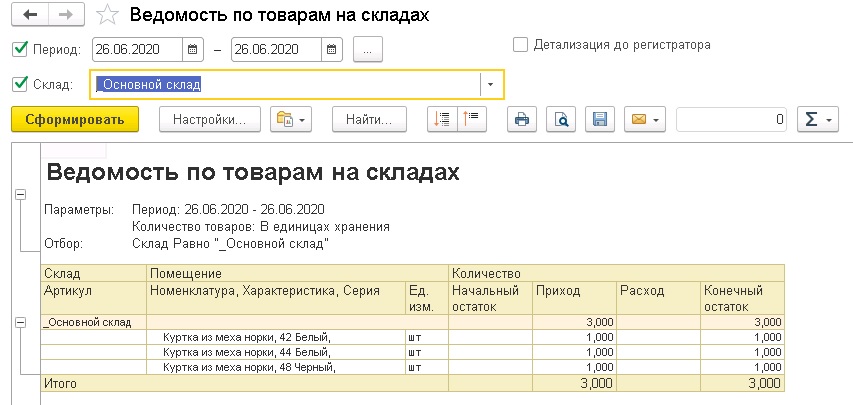This screenshot has height=405, width=853.
Task: Edit the period start date field
Action: click(137, 50)
